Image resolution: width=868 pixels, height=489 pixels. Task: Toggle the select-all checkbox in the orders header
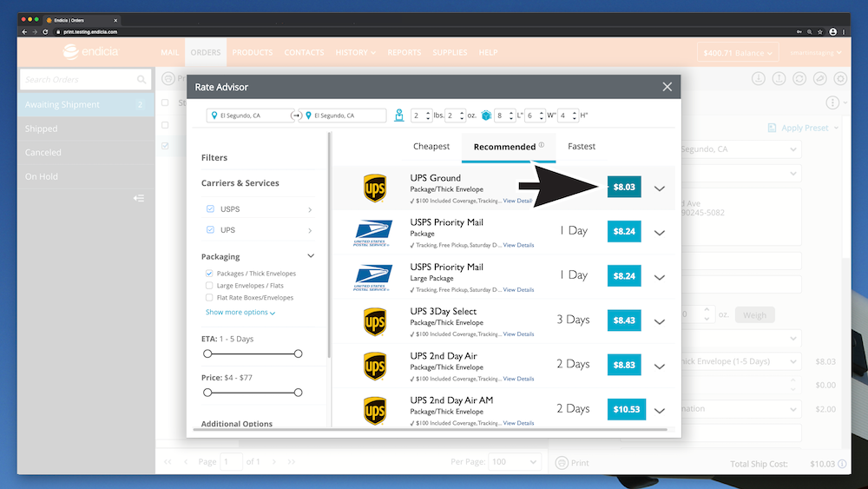coord(165,102)
